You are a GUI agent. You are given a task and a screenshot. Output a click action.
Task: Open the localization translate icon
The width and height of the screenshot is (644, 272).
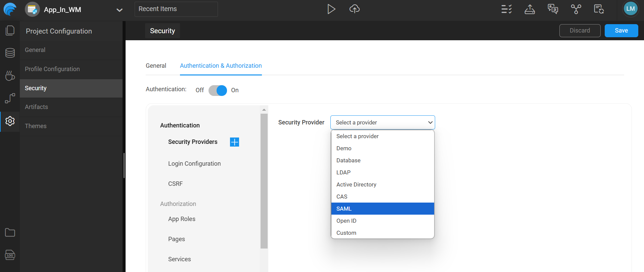(553, 9)
